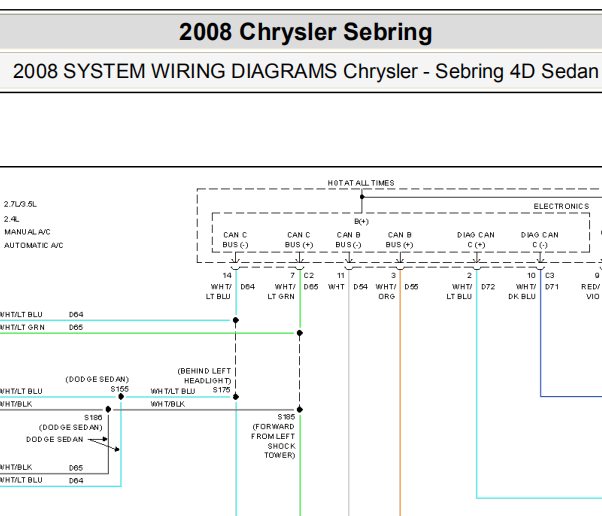Click the DODGE SEDAN arrow label
602x516 pixels.
(x=55, y=440)
